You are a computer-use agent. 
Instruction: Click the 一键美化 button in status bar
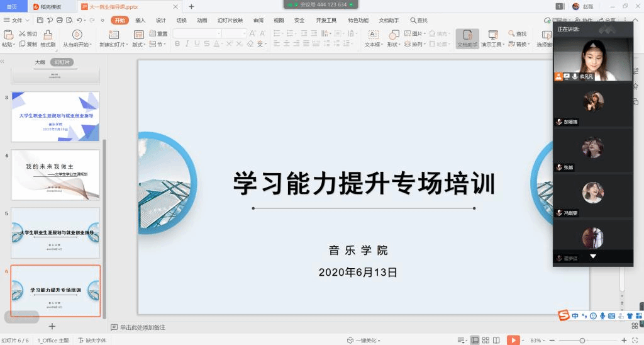pos(365,340)
